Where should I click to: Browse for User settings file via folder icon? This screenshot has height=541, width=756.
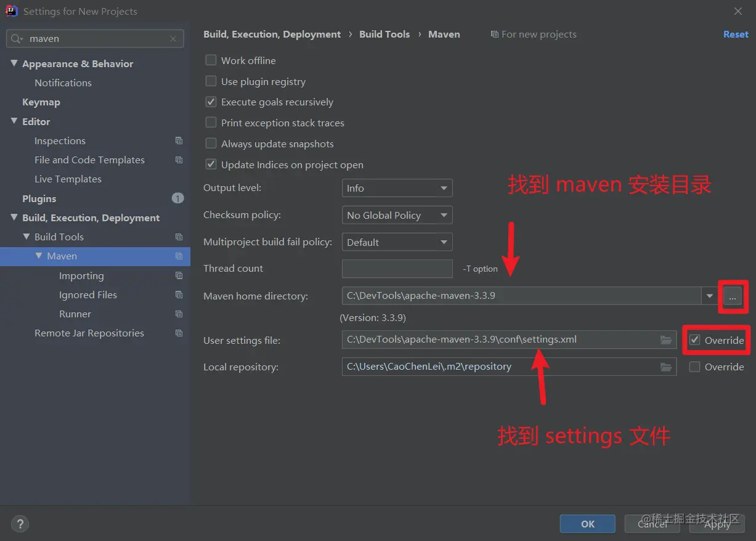tap(665, 340)
